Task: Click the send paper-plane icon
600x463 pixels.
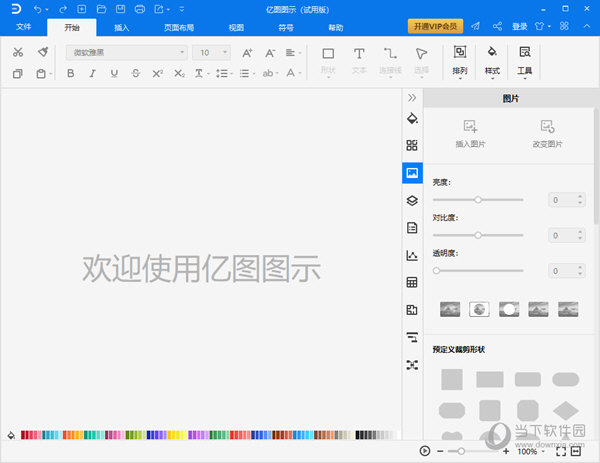Action: 476,26
